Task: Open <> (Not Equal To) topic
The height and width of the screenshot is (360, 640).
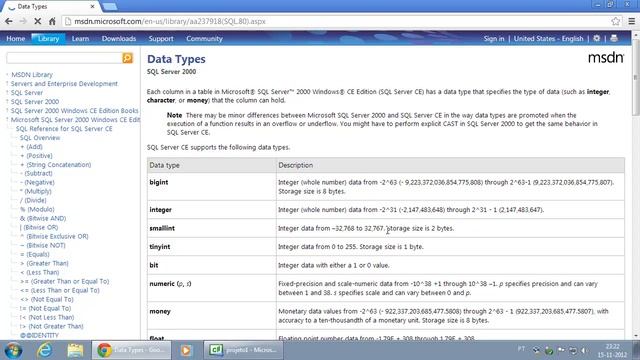Action: tap(47, 299)
